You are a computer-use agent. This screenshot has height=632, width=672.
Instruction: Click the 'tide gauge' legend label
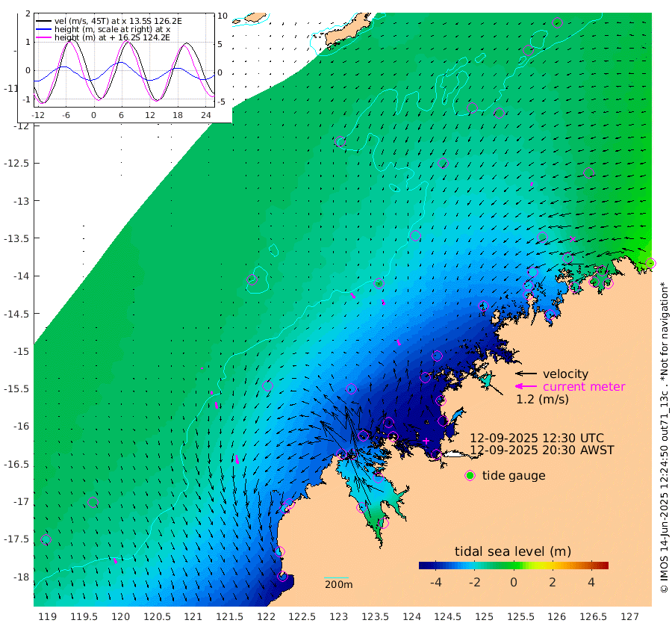tap(514, 476)
